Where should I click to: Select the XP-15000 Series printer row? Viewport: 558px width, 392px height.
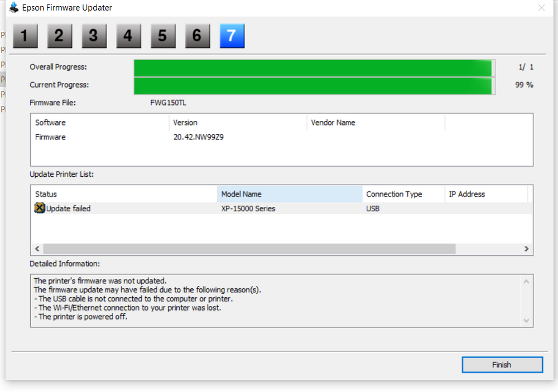pyautogui.click(x=248, y=209)
